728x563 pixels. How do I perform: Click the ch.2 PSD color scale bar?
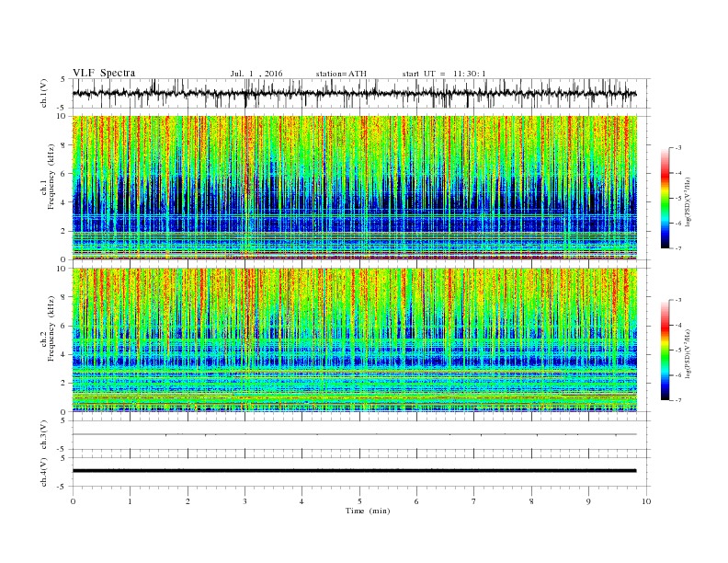(665, 350)
